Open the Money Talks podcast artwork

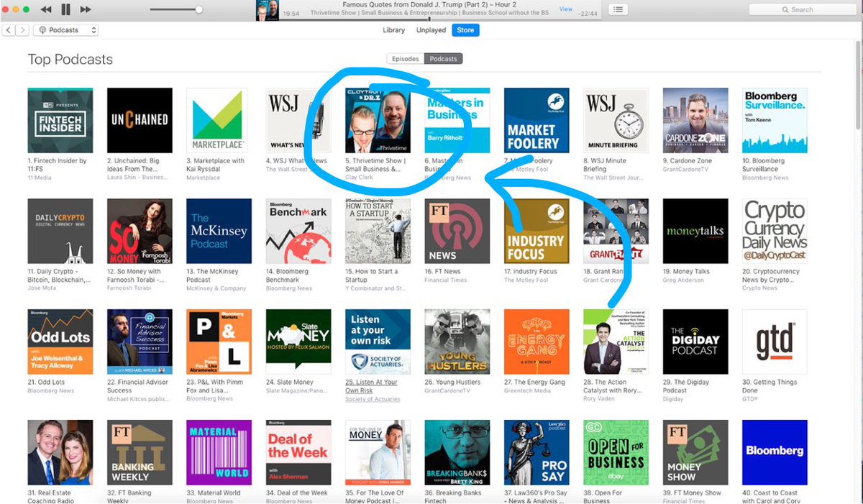point(695,232)
